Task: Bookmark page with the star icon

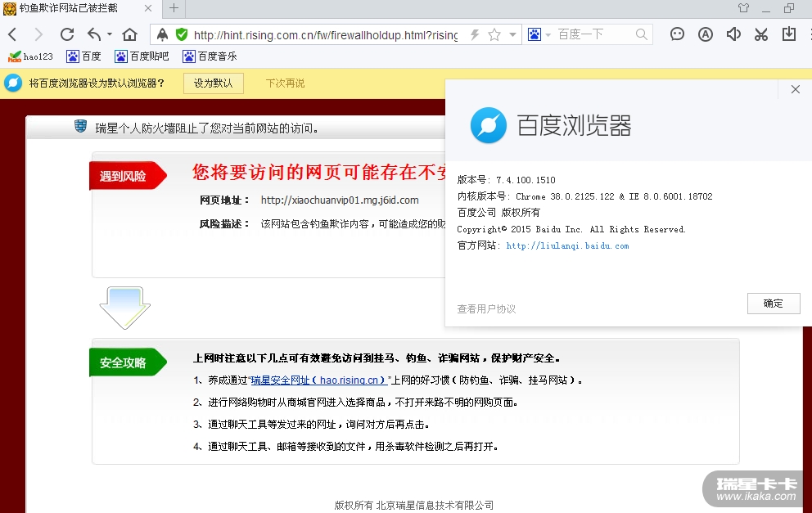Action: pyautogui.click(x=494, y=34)
